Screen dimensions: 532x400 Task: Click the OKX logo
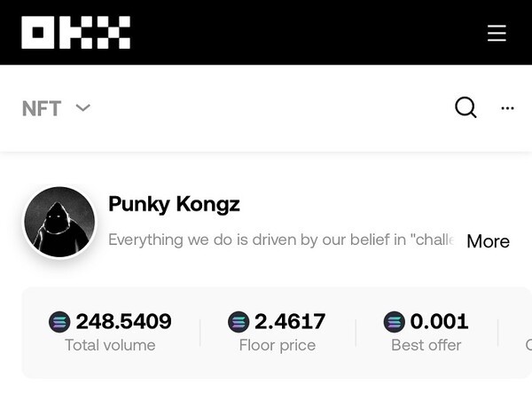75,33
